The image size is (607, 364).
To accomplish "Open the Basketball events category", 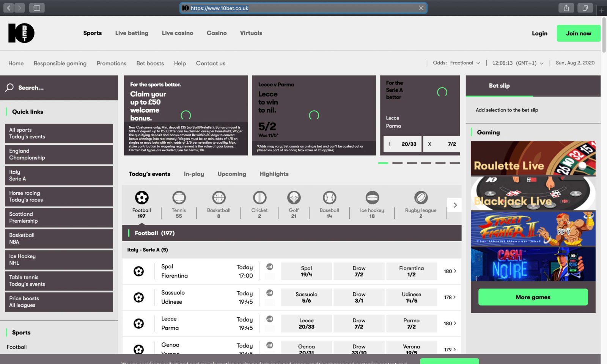I will coord(218,202).
